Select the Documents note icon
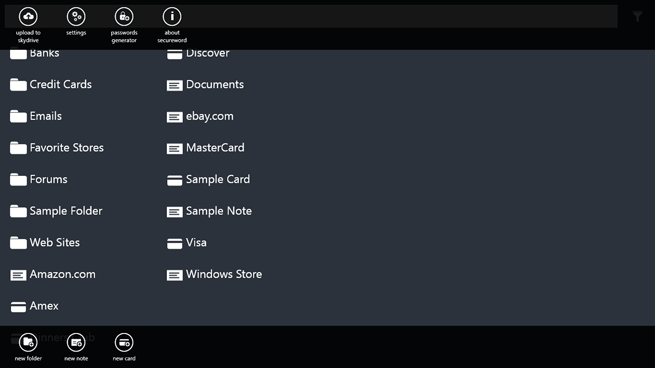The width and height of the screenshot is (655, 368). pyautogui.click(x=175, y=86)
